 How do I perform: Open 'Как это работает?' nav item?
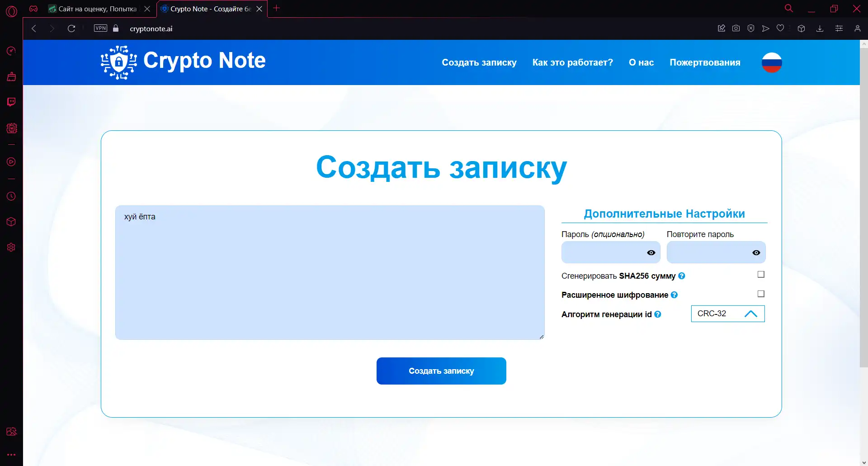click(x=573, y=62)
